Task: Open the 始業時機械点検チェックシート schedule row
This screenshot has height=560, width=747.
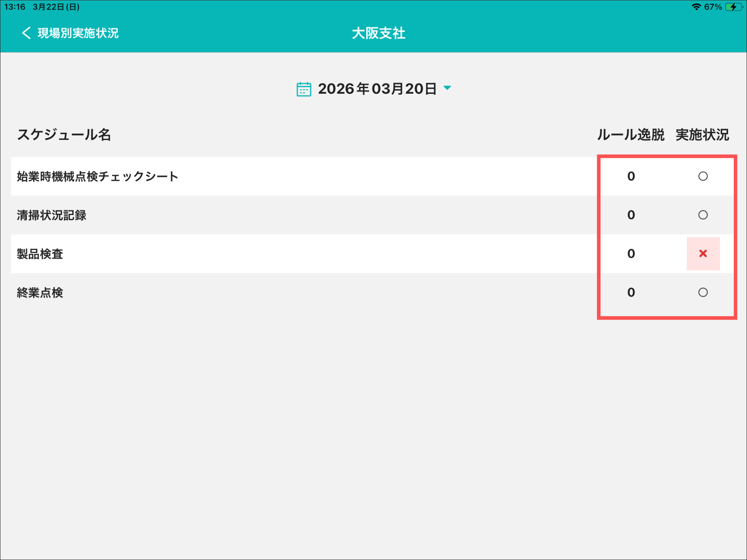Action: tap(97, 177)
